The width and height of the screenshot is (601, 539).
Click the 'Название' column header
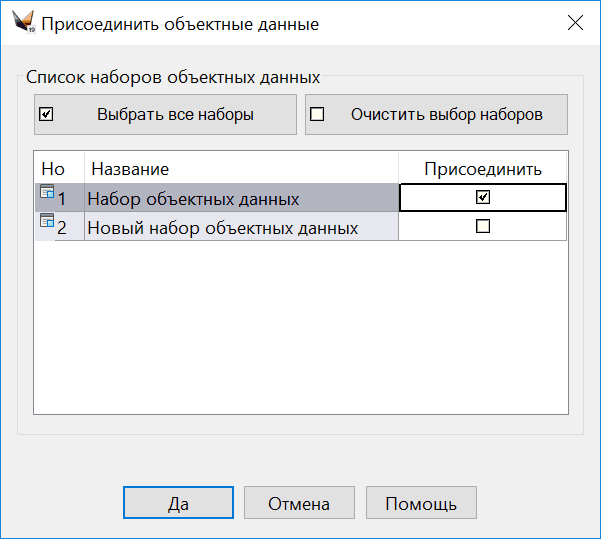[x=241, y=169]
